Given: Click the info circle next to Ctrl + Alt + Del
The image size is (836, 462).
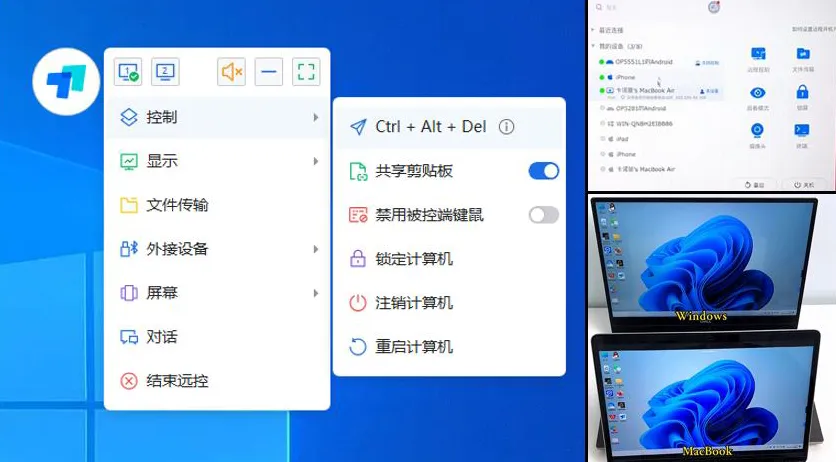Looking at the screenshot, I should [x=507, y=127].
